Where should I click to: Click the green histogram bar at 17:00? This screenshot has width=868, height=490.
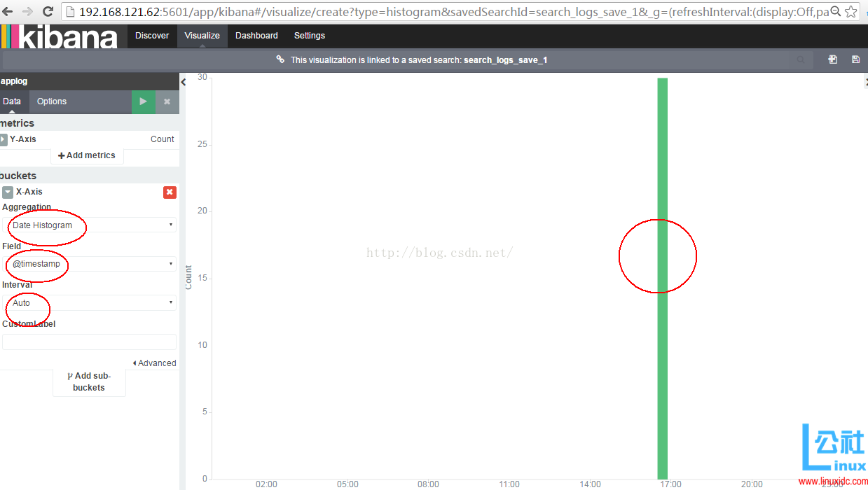coord(662,278)
